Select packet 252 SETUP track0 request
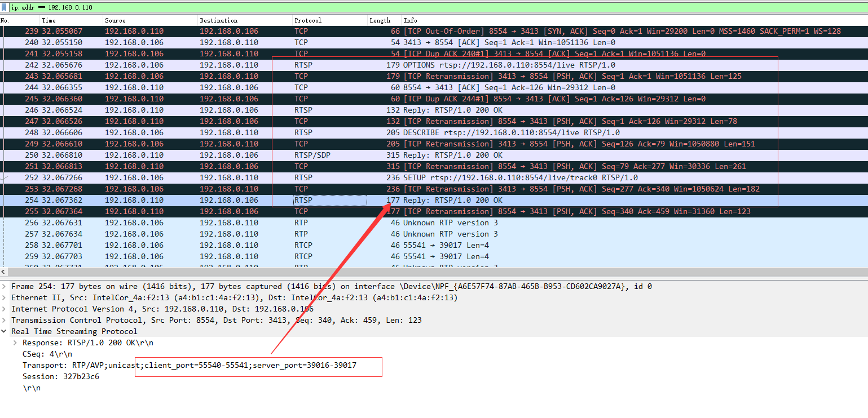Viewport: 868px width, 418px height. [x=434, y=177]
